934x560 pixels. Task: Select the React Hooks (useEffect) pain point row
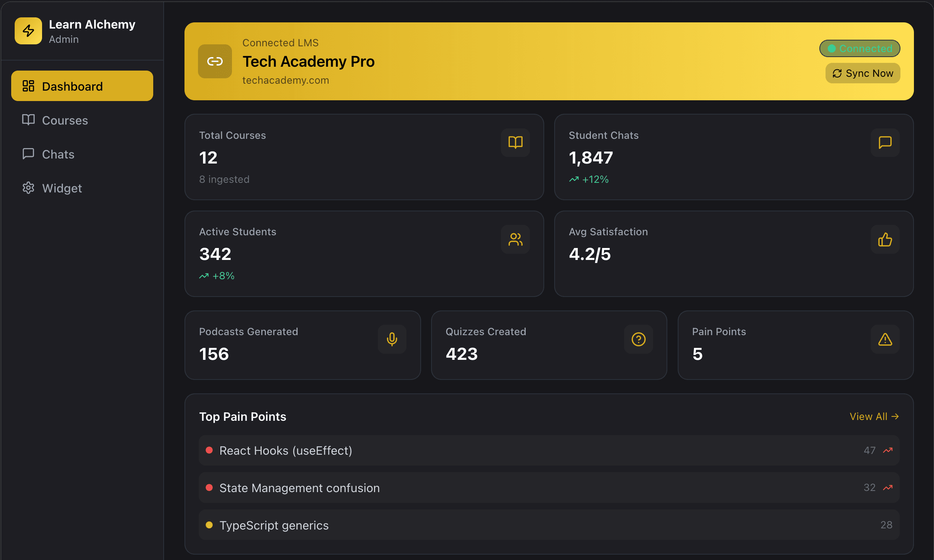point(549,450)
